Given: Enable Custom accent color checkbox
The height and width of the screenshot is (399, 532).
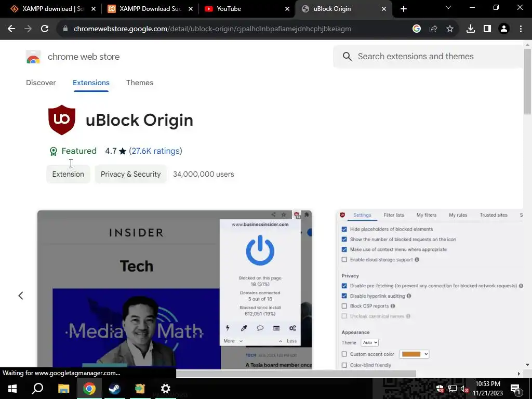Looking at the screenshot, I should (344, 354).
